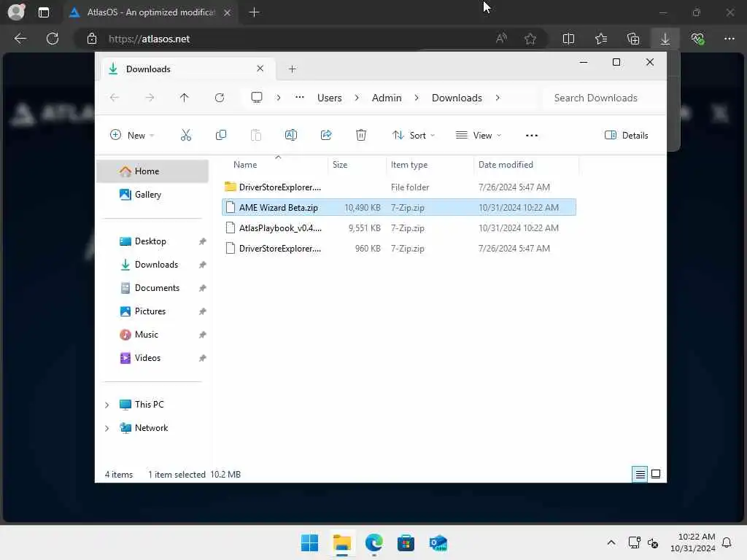The height and width of the screenshot is (560, 747).
Task: Add a new File Explorer tab
Action: (292, 69)
